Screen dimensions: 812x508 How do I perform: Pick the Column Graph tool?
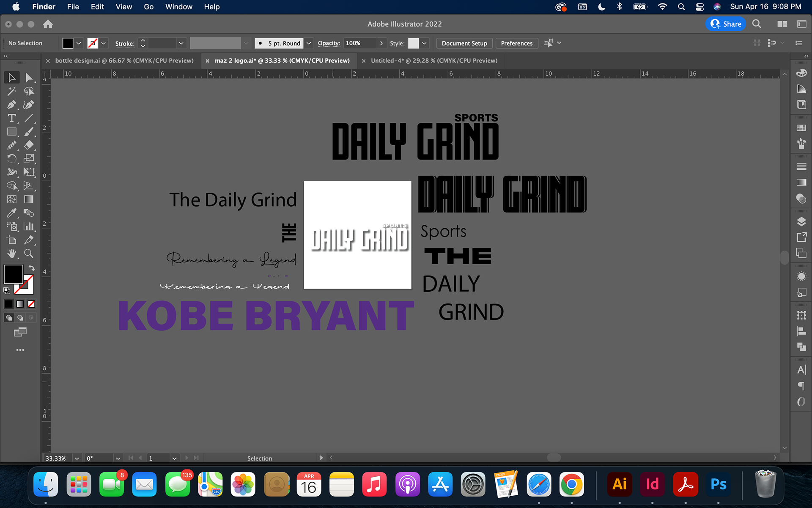pos(29,226)
